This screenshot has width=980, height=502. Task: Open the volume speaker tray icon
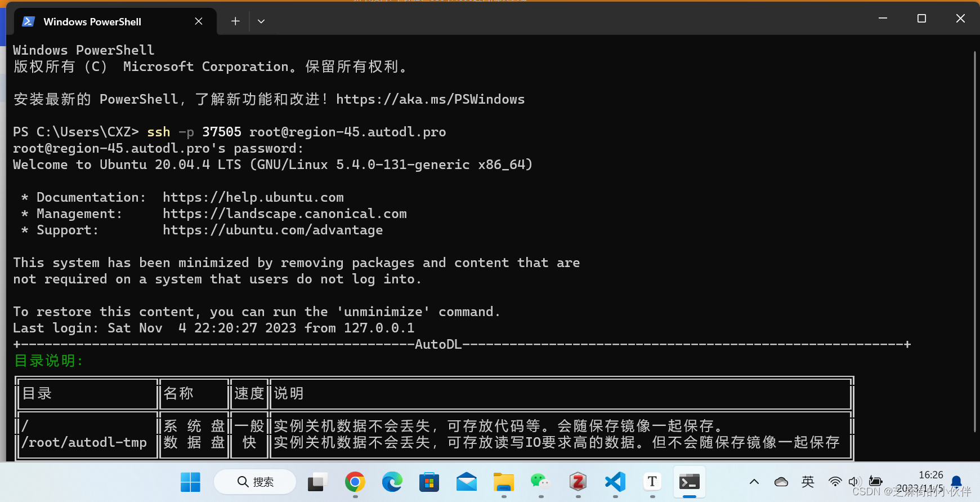pos(854,482)
